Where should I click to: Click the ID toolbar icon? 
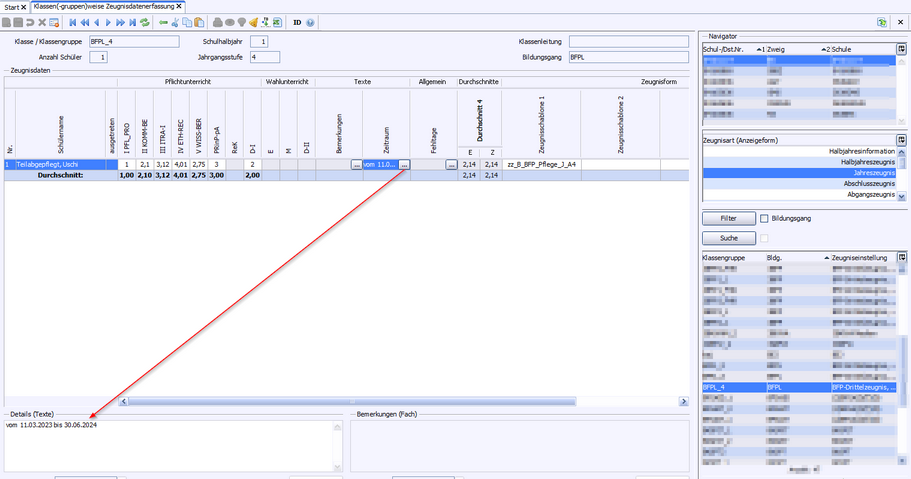click(x=297, y=21)
